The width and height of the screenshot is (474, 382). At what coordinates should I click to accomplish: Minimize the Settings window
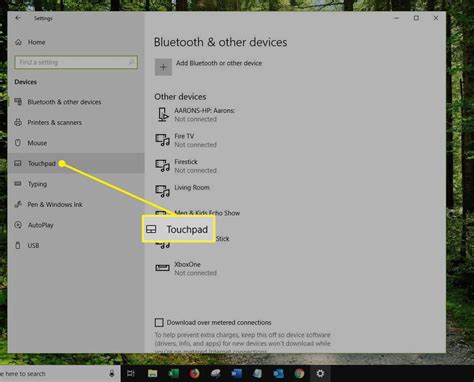coord(396,18)
